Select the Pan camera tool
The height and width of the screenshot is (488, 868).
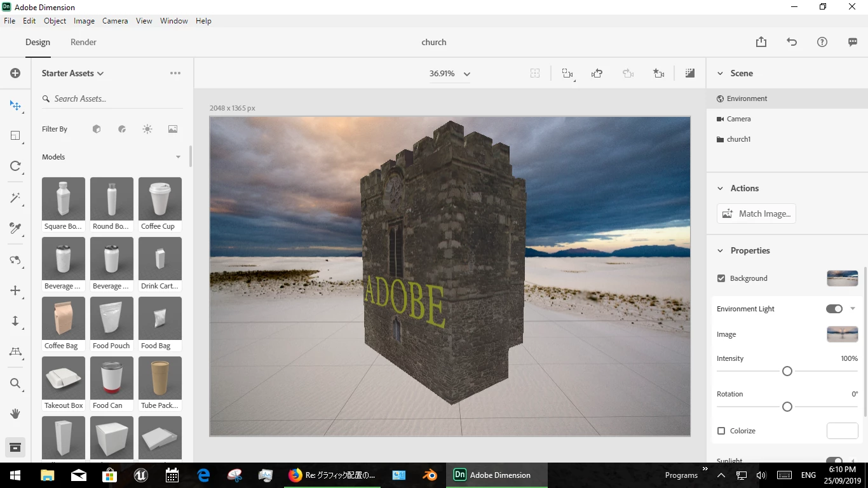pos(15,290)
